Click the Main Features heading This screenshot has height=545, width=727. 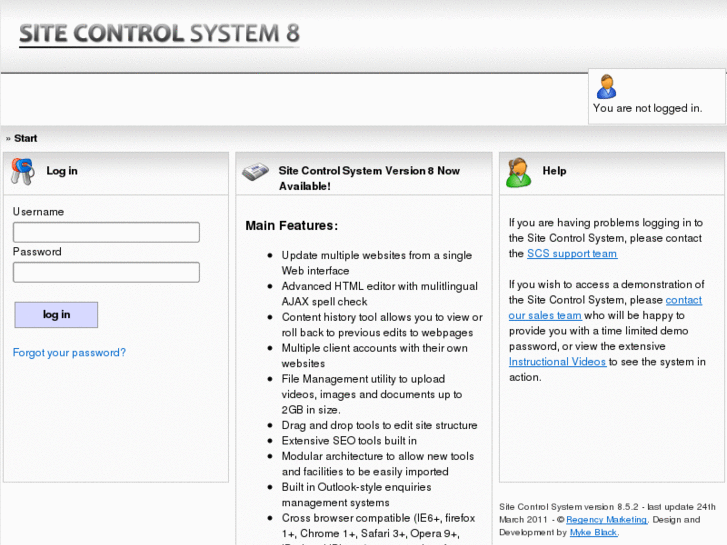pos(292,225)
